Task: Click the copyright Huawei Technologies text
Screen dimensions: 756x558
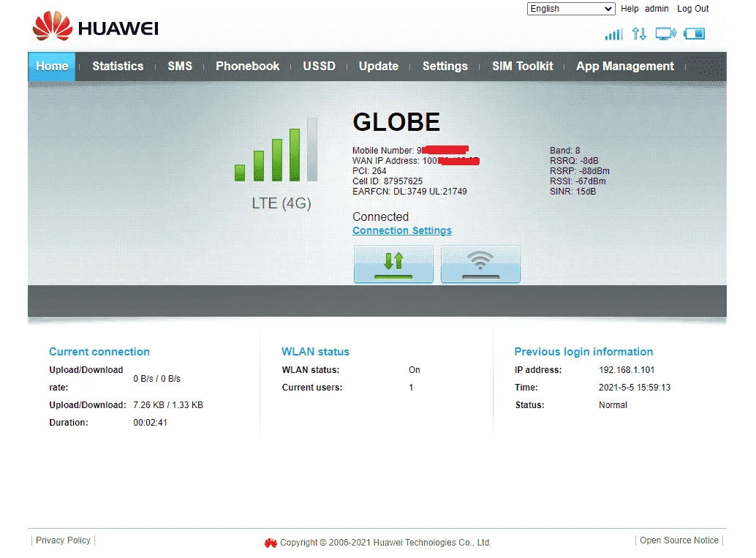Action: (385, 543)
